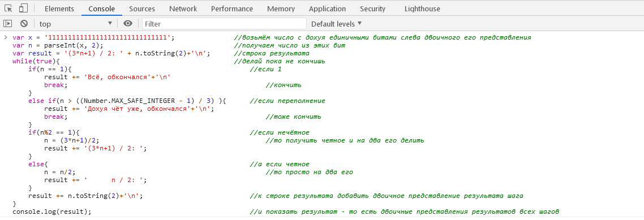Viewport: 644px width, 220px height.
Task: Open the top context selector dropdown
Action: pyautogui.click(x=75, y=24)
